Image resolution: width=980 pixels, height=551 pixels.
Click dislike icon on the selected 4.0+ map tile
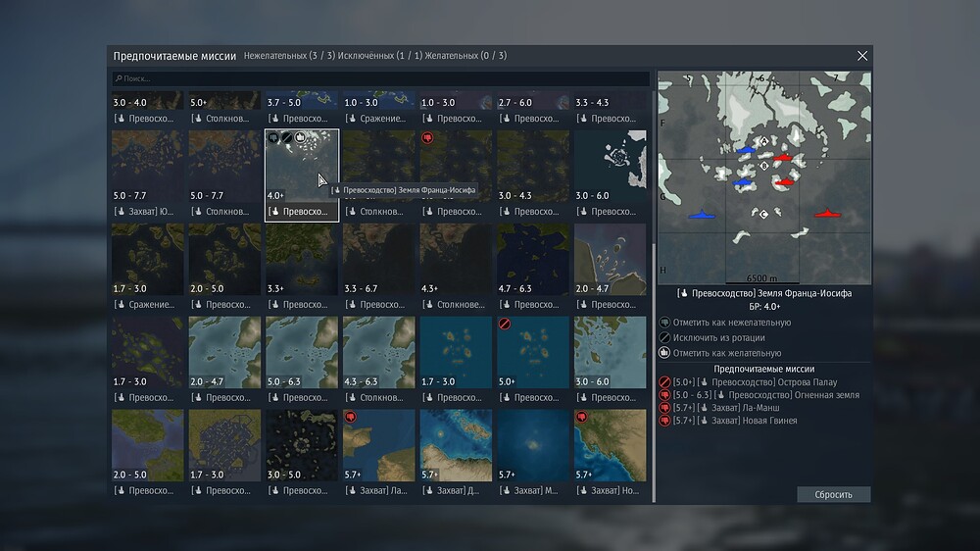pyautogui.click(x=273, y=138)
